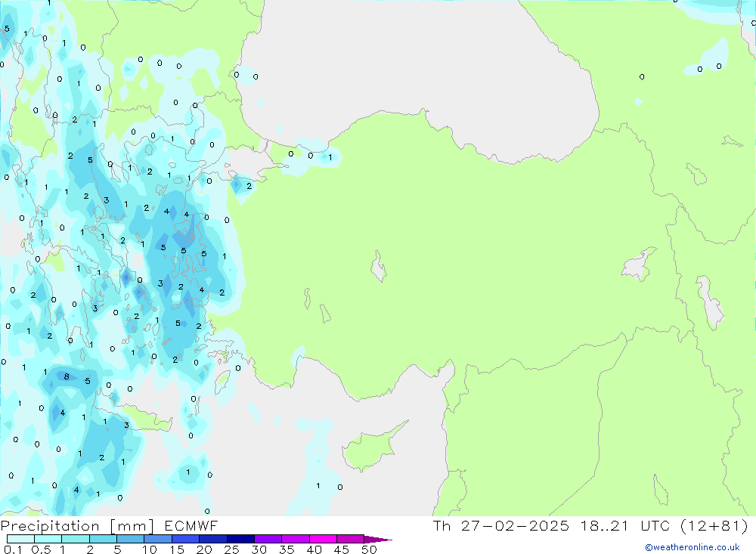Select the 15–20 mm legend swatch
Image resolution: width=756 pixels, height=554 pixels.
point(185,539)
